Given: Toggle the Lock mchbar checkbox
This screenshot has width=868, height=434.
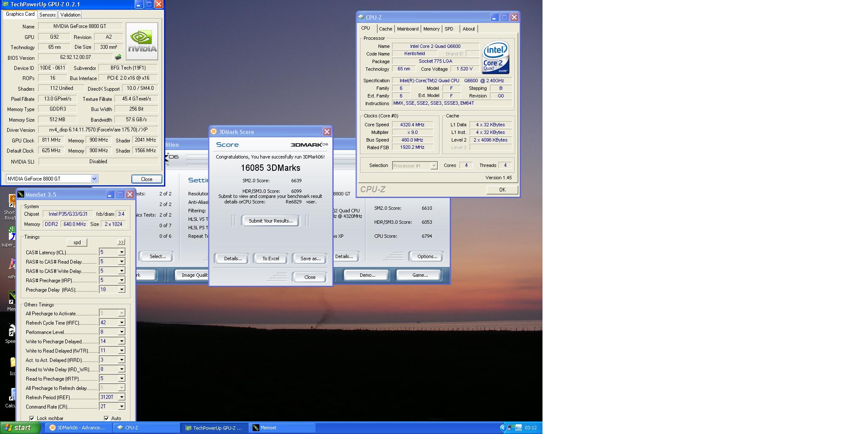Looking at the screenshot, I should pos(32,418).
